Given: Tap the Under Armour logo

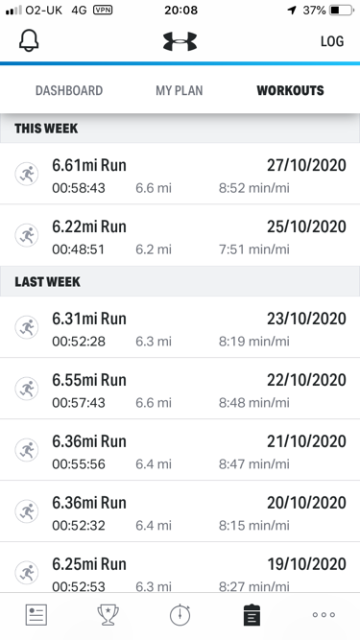Looking at the screenshot, I should [x=180, y=42].
